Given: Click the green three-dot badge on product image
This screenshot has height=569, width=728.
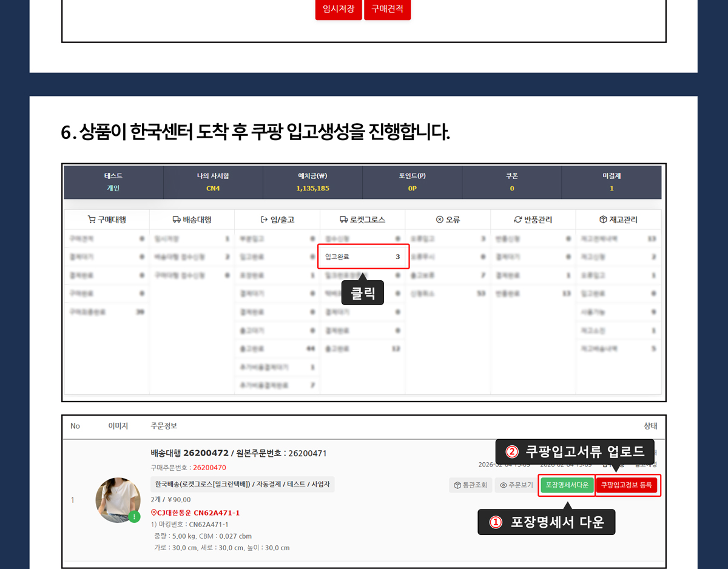Looking at the screenshot, I should [134, 517].
